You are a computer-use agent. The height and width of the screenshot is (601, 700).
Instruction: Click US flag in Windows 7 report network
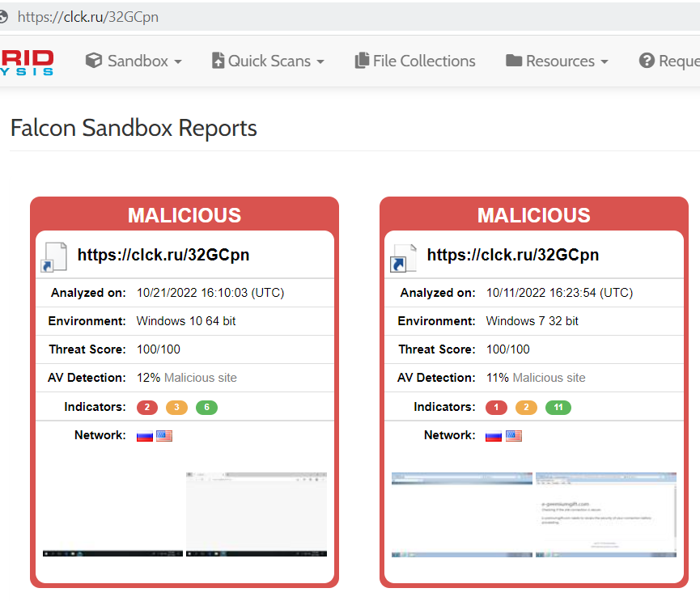coord(514,435)
